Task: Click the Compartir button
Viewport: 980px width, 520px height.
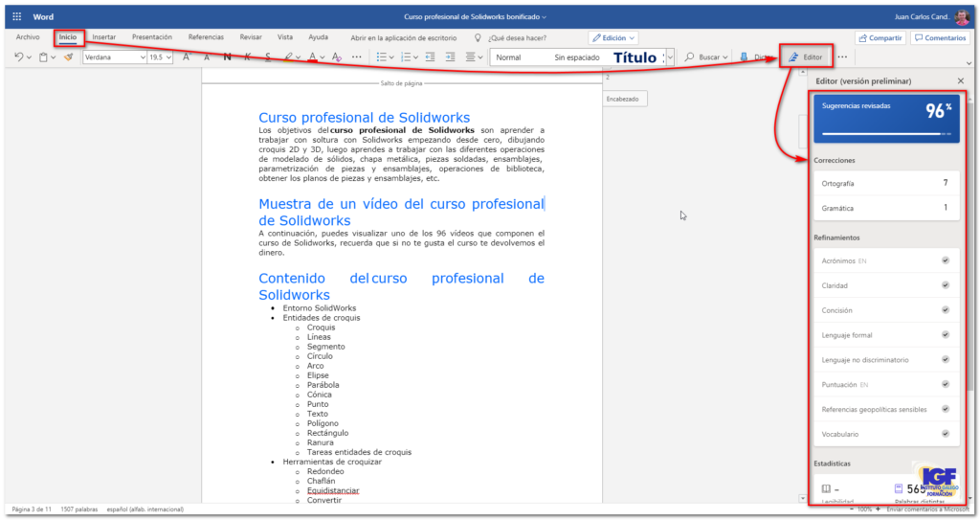Action: click(x=880, y=38)
